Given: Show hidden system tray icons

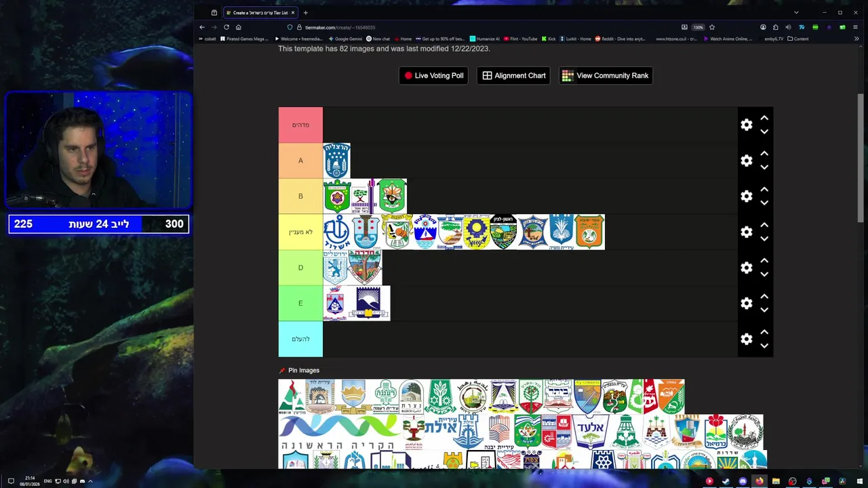Looking at the screenshot, I should click(x=90, y=481).
